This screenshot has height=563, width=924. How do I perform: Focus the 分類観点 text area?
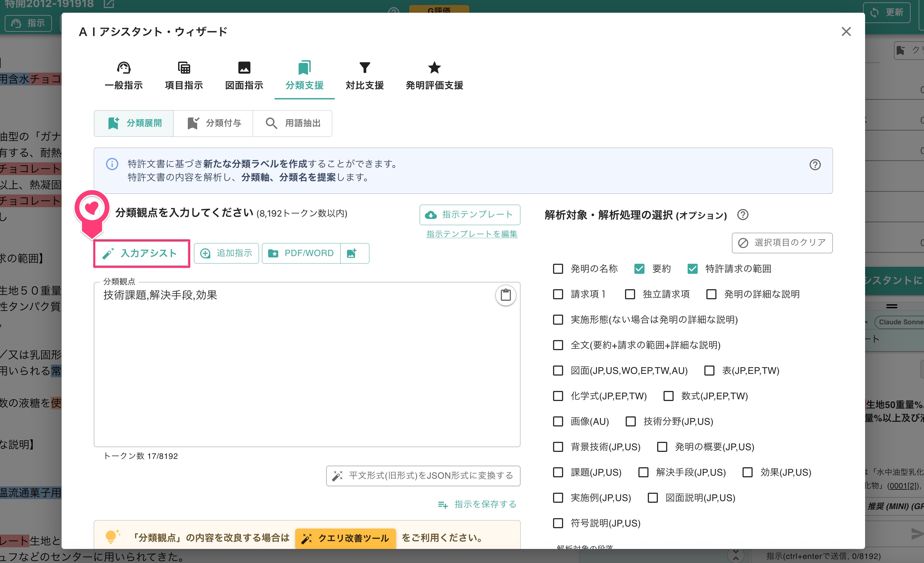point(307,365)
